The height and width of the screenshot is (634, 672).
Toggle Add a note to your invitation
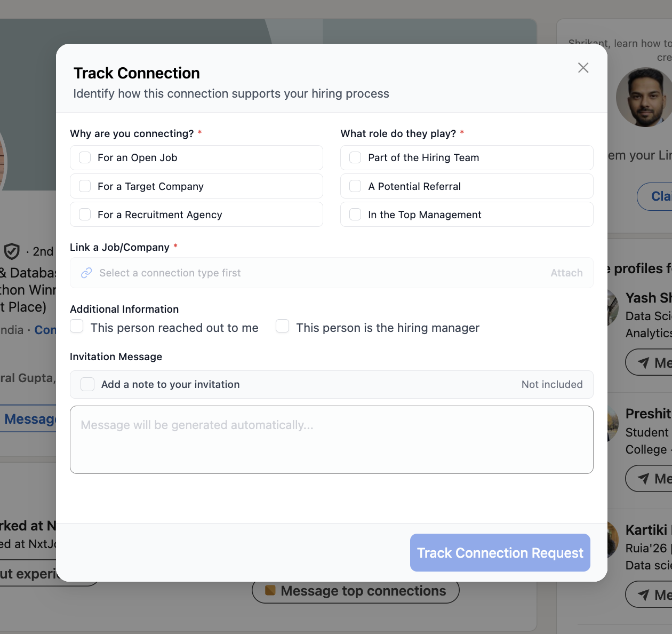tap(87, 384)
